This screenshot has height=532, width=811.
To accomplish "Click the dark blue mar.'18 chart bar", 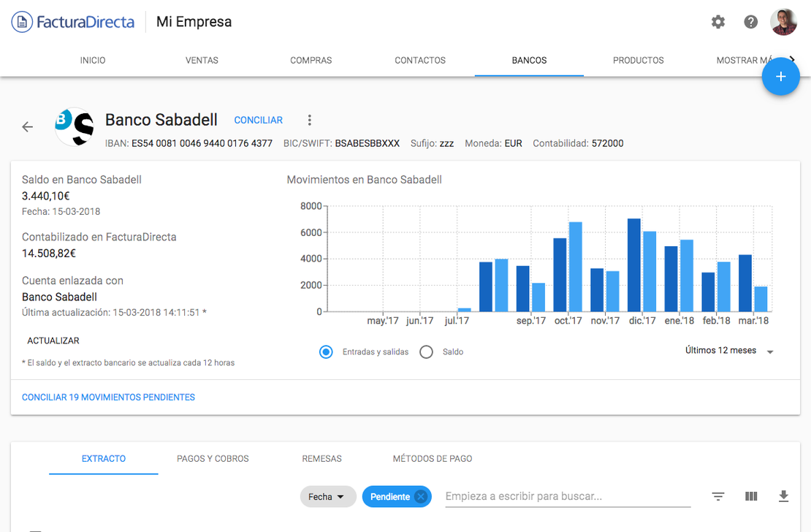I will pyautogui.click(x=745, y=283).
